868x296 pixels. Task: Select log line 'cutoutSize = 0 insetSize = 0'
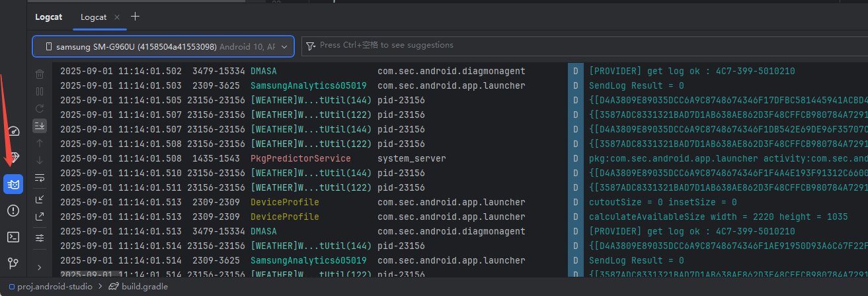663,202
